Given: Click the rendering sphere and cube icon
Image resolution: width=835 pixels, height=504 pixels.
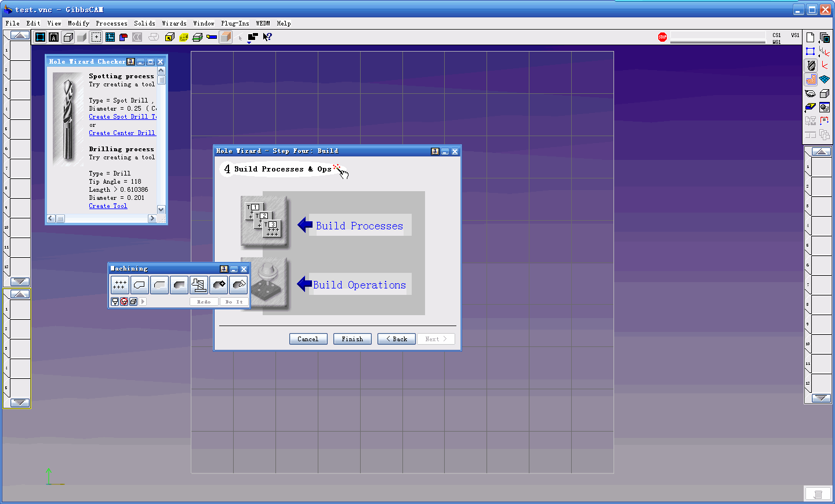Looking at the screenshot, I should click(825, 107).
